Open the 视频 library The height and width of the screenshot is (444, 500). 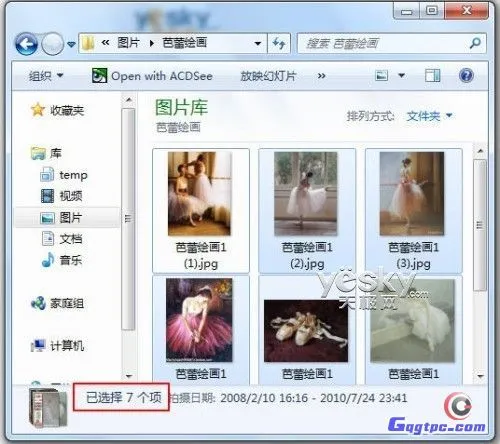pos(71,196)
